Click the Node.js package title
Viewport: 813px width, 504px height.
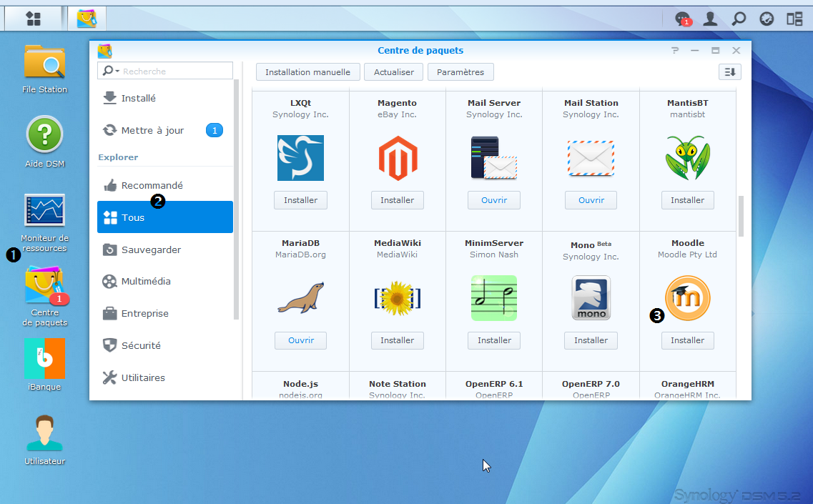301,384
